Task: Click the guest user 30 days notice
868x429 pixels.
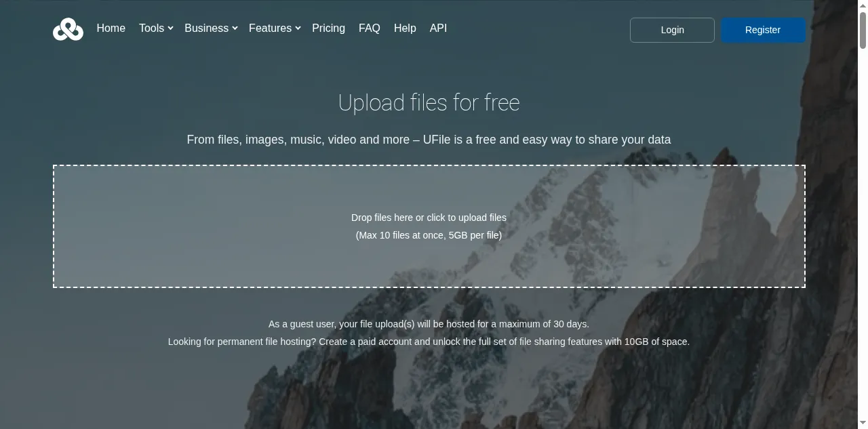Action: tap(429, 324)
